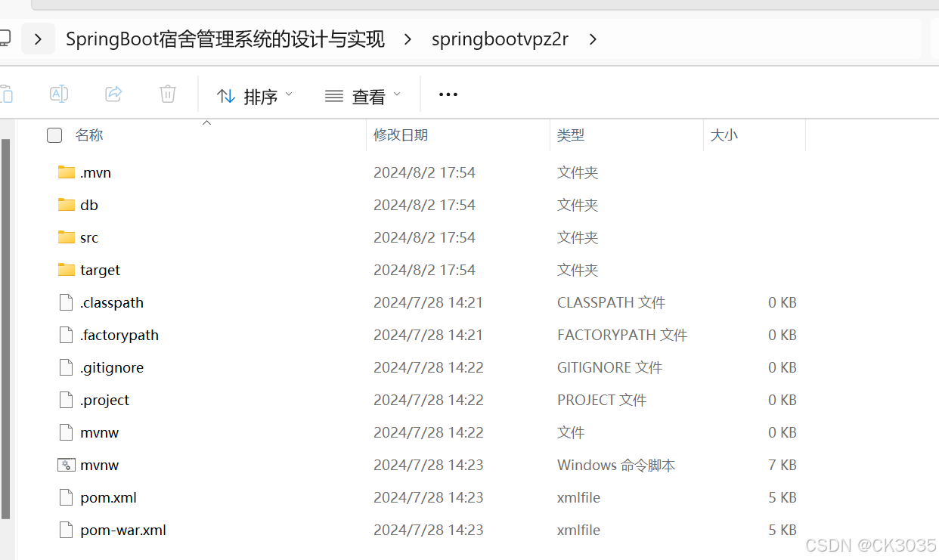
Task: Toggle the select-all checkbox above the file list
Action: coord(54,135)
